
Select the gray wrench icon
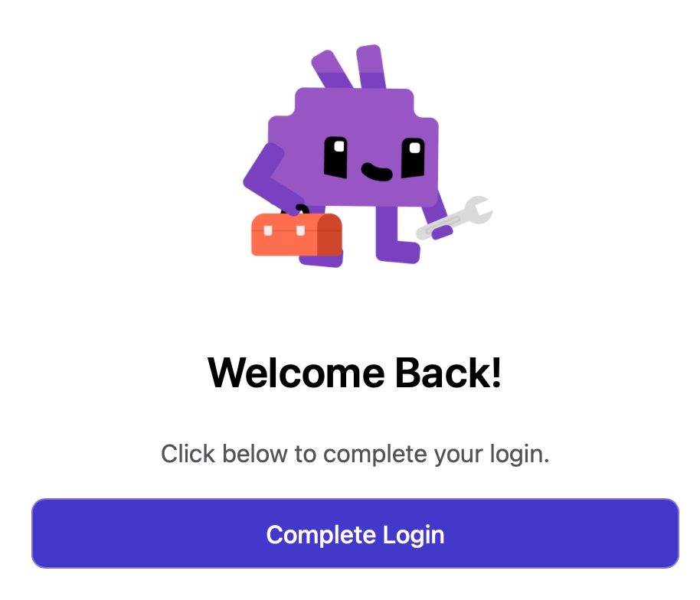coord(454,217)
